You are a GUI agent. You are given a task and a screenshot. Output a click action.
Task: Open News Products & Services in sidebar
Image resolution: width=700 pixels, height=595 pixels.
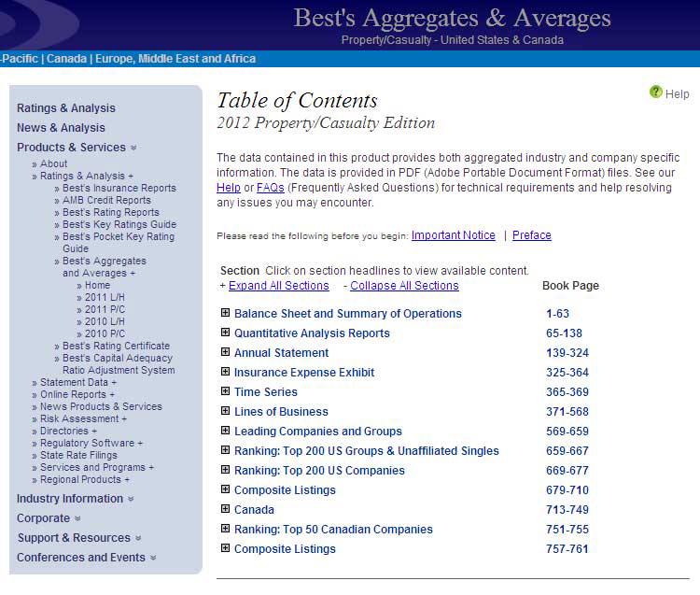[101, 406]
